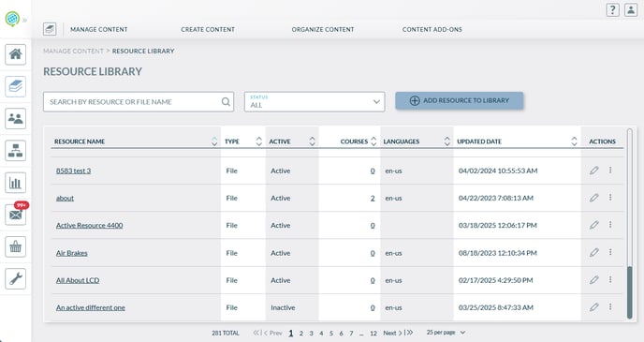Open the All About LCD resource link
Image resolution: width=644 pixels, height=342 pixels.
(x=78, y=280)
